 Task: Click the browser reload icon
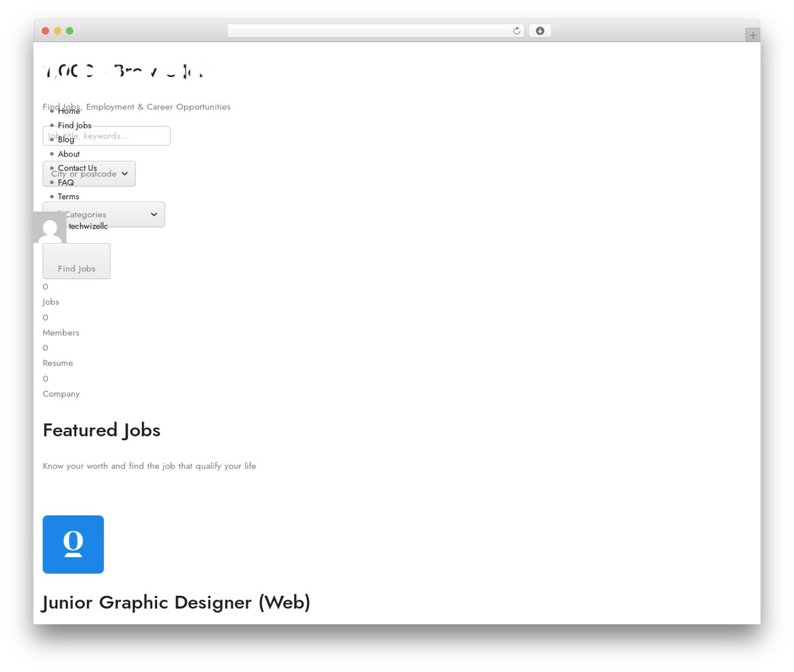click(x=516, y=31)
